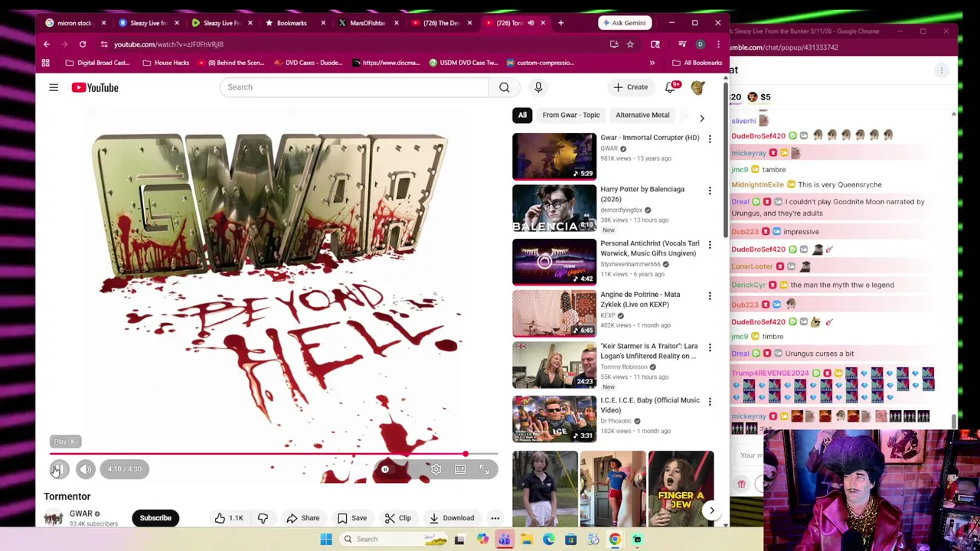
Task: Open the FINGER A JEW Shorts thumbnail
Action: coord(681,488)
